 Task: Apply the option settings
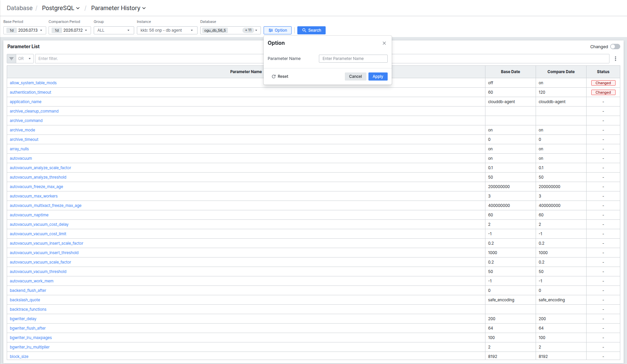378,77
